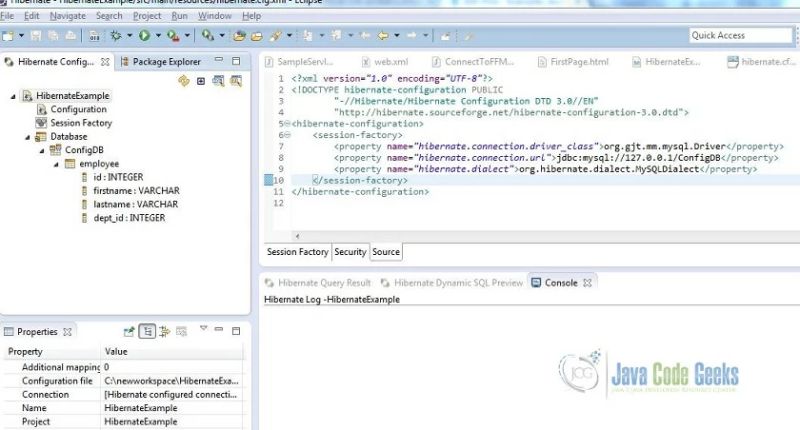Close the Console view tab

[x=588, y=283]
